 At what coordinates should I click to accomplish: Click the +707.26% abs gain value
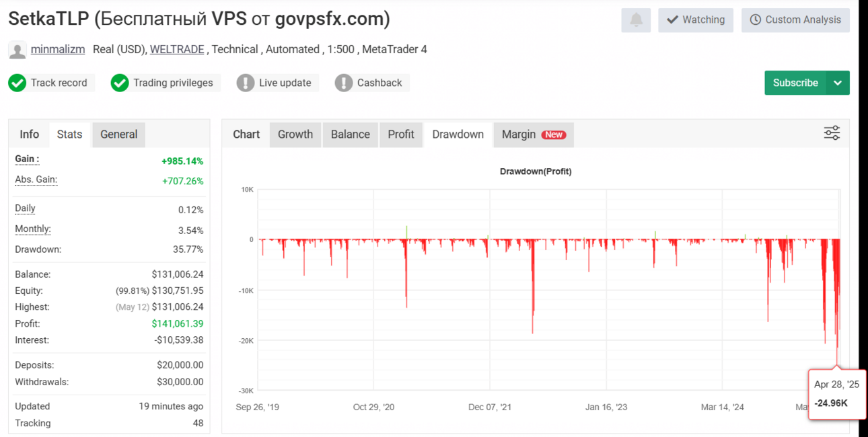[182, 181]
